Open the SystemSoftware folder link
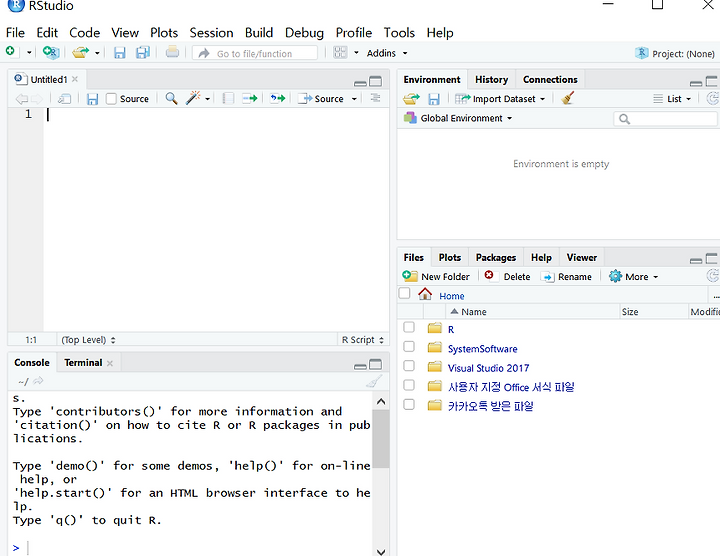 click(x=483, y=349)
